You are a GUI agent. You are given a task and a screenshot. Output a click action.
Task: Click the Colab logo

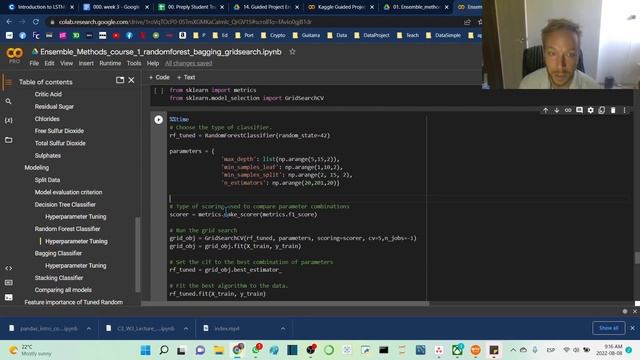pos(14,54)
